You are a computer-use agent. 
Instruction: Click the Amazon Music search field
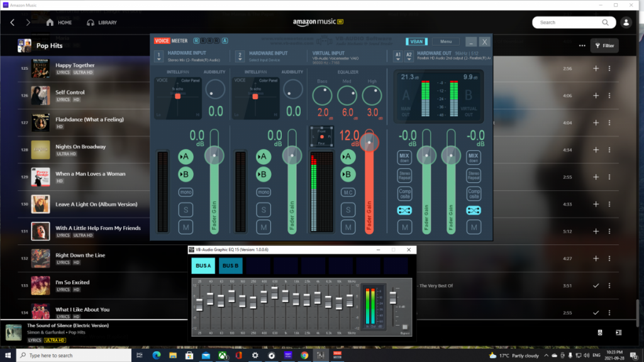(574, 23)
